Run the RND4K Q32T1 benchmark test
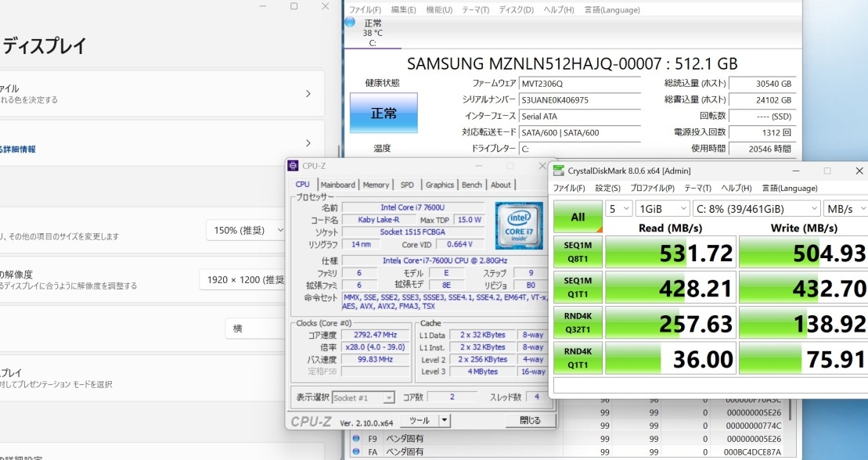 coord(577,322)
